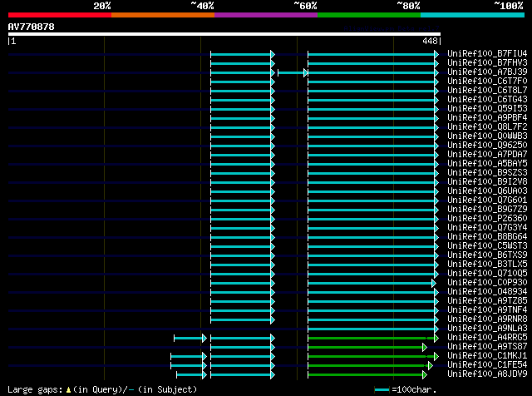Click the UniRef100_A9PBF4 label
Viewport: 532px width, 396px height.
point(487,118)
